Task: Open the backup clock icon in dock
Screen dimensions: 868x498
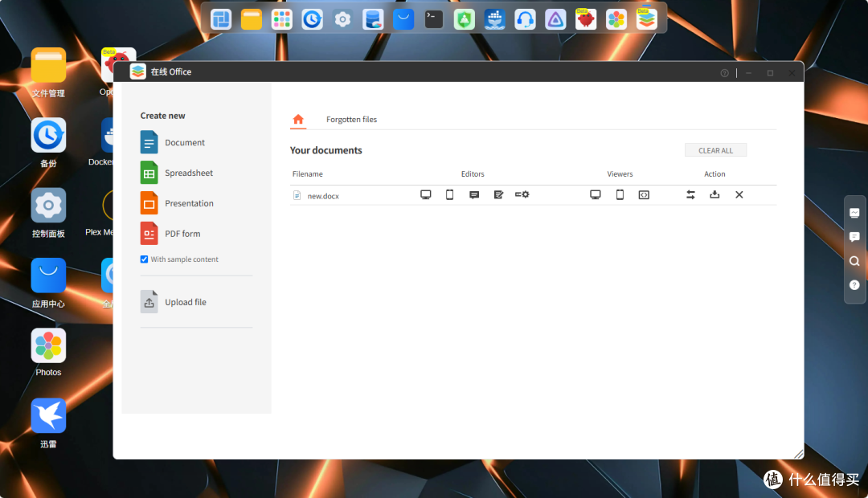Action: (312, 19)
